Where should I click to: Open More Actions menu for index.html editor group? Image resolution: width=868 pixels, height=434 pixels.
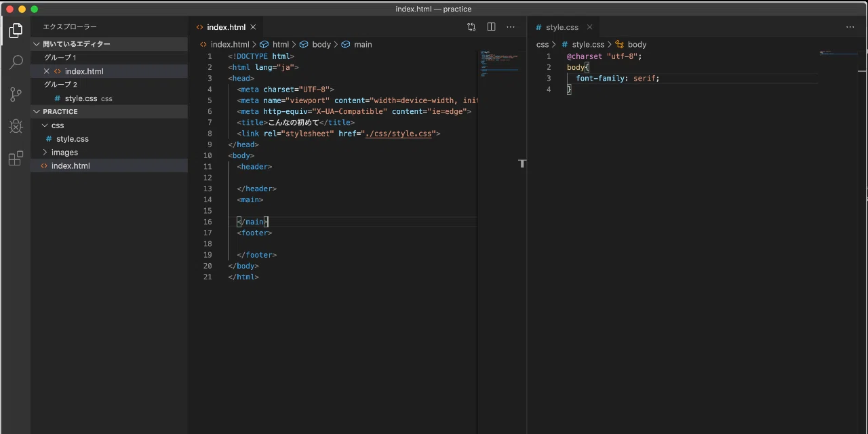(x=511, y=27)
